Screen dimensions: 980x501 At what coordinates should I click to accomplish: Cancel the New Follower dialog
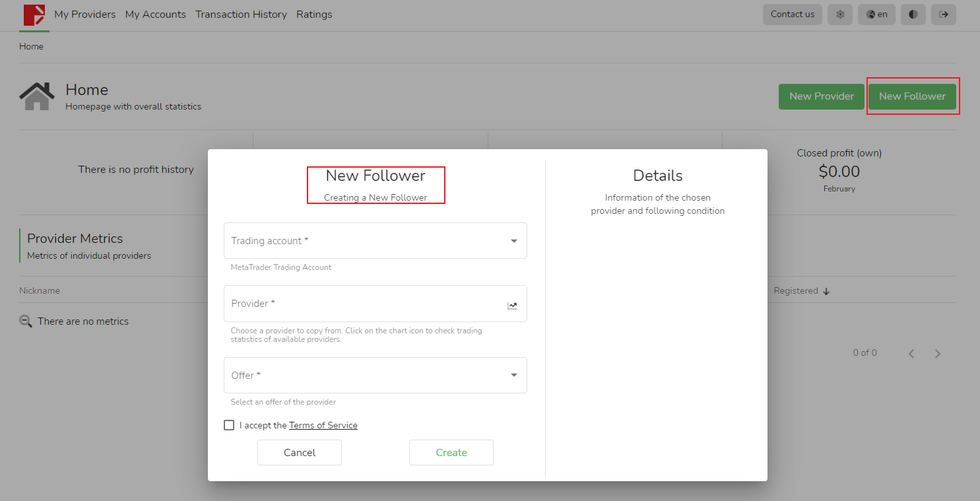click(x=300, y=452)
